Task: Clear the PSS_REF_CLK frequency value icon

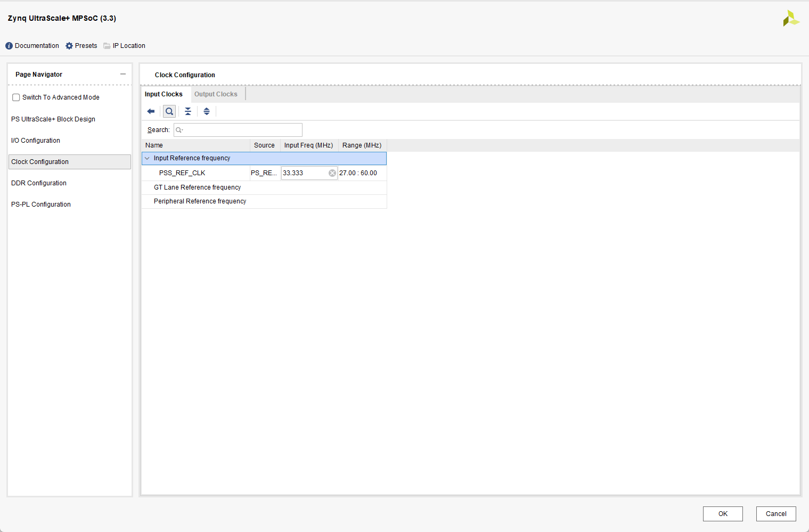Action: (x=332, y=173)
